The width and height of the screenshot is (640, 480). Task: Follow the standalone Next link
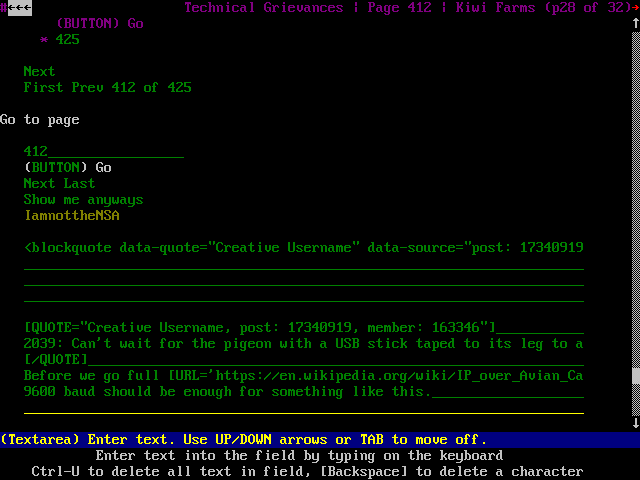[x=39, y=71]
